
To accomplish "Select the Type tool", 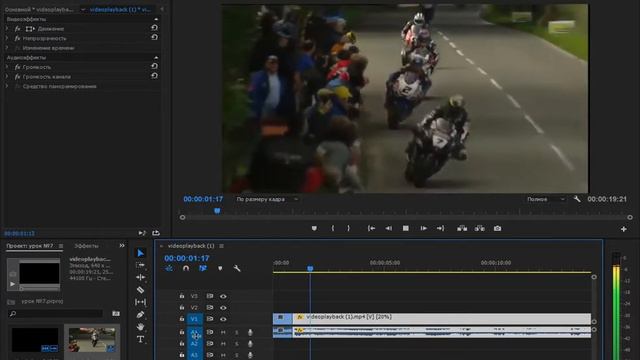I will [x=140, y=339].
